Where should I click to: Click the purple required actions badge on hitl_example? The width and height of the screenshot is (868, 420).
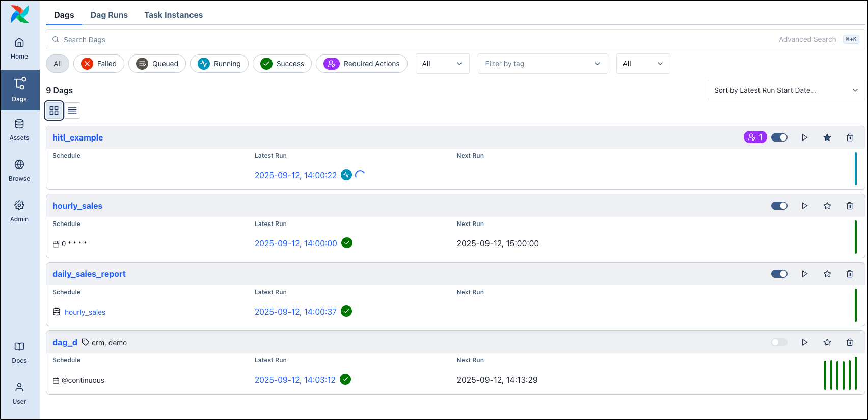755,137
